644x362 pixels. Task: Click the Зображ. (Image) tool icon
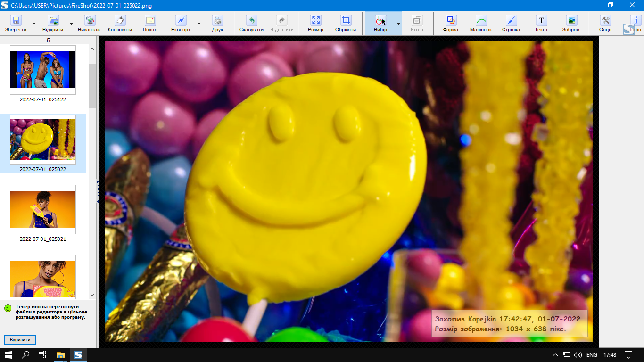coord(571,23)
